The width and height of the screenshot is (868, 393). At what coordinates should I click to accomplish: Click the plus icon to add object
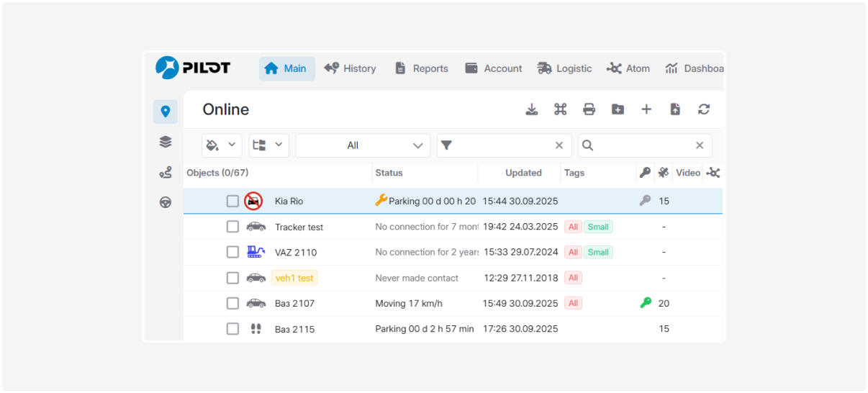pyautogui.click(x=646, y=109)
